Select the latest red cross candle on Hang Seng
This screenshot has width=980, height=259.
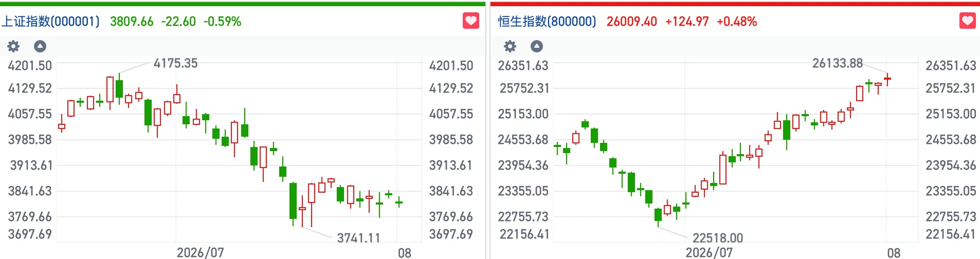point(887,79)
